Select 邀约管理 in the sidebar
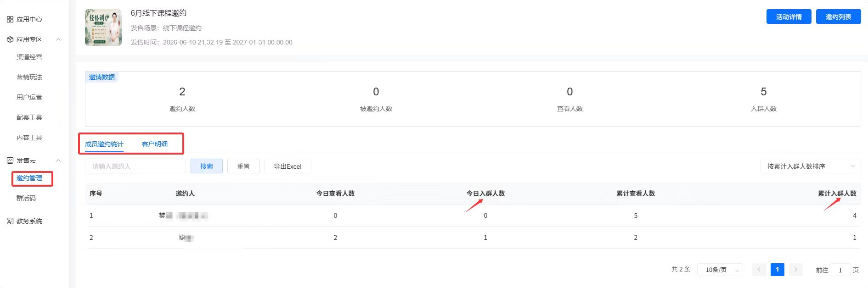The image size is (868, 288). [x=29, y=178]
